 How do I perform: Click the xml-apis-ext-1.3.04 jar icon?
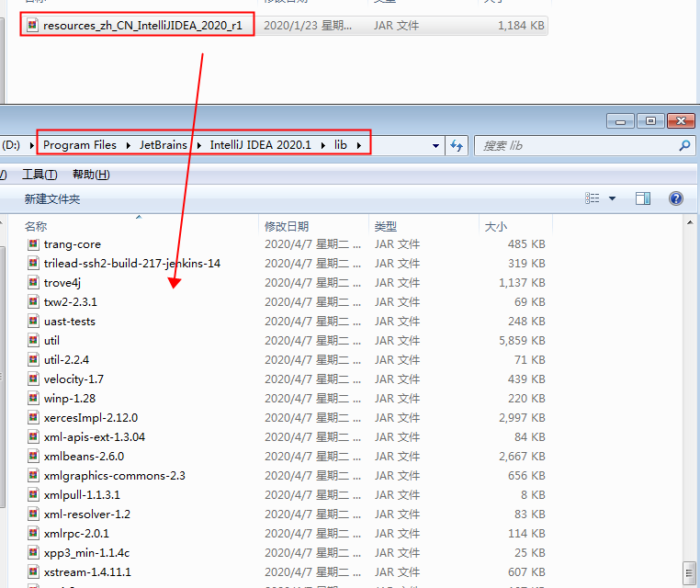(x=33, y=436)
